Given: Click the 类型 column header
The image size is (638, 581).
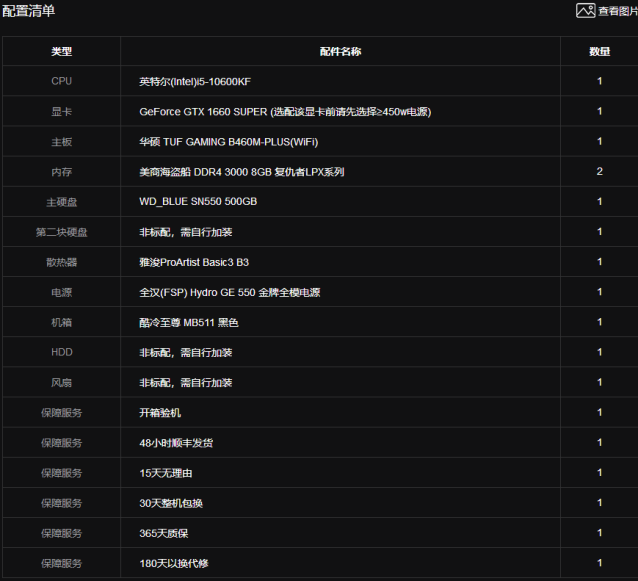Looking at the screenshot, I should (x=61, y=52).
